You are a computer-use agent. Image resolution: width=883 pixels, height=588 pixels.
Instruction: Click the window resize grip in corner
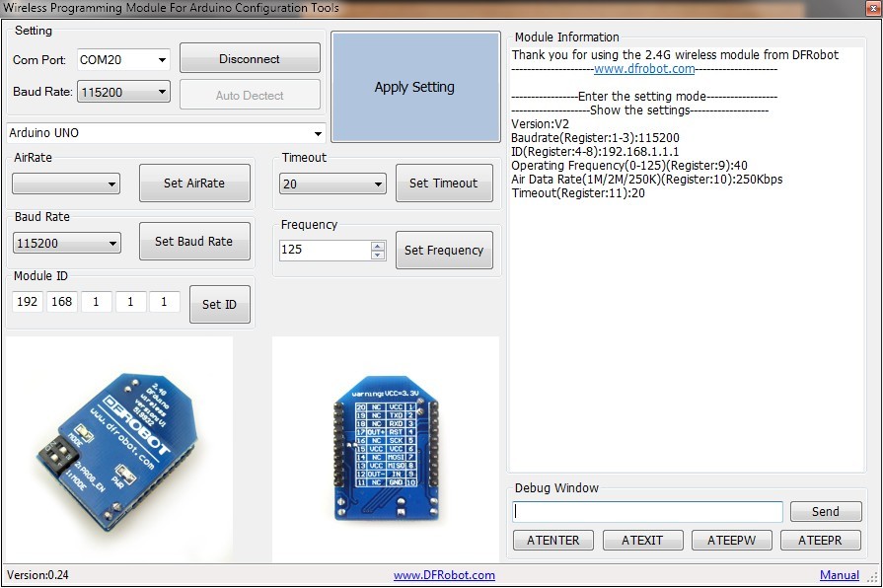(x=873, y=578)
